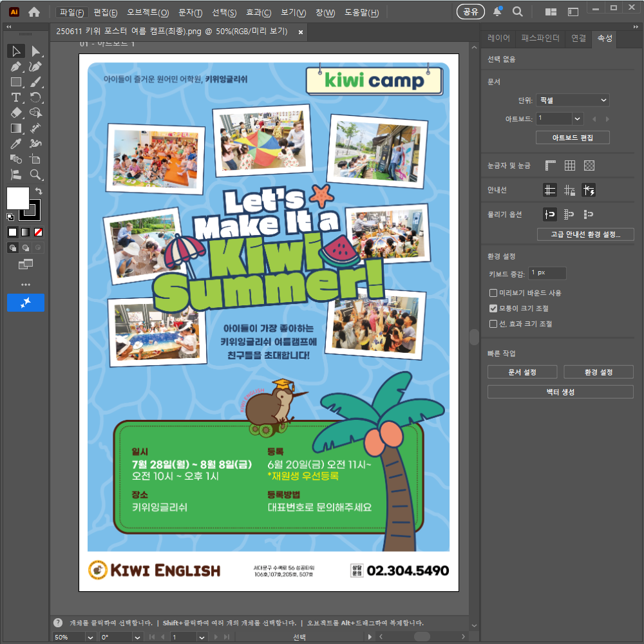Expand the 아트보드 number dropdown
Viewport: 644px width, 644px height.
click(x=577, y=118)
